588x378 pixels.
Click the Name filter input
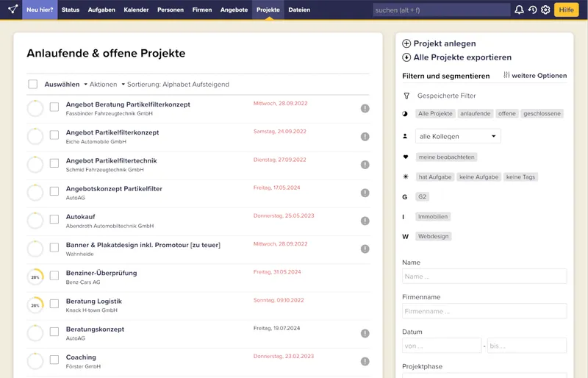point(484,277)
